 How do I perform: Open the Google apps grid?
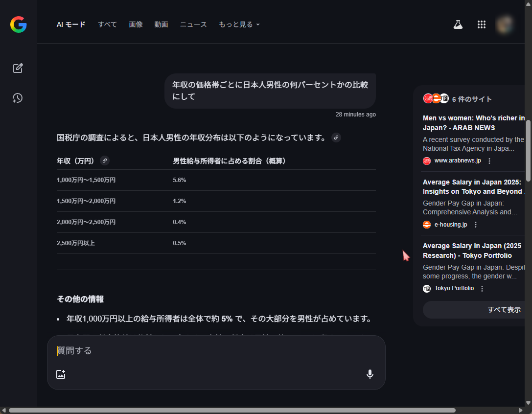tap(481, 24)
